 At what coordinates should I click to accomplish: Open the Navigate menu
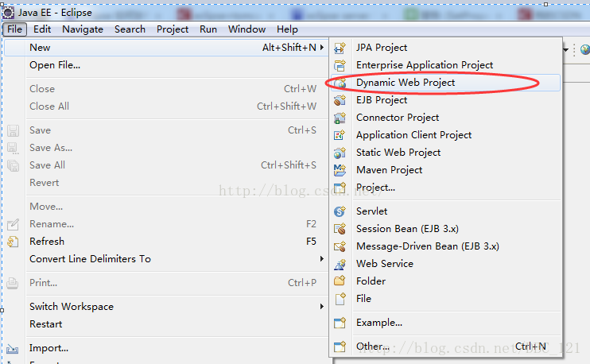point(83,29)
